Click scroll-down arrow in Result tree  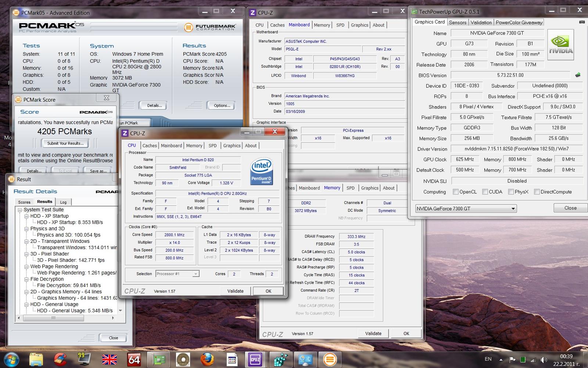click(x=120, y=311)
